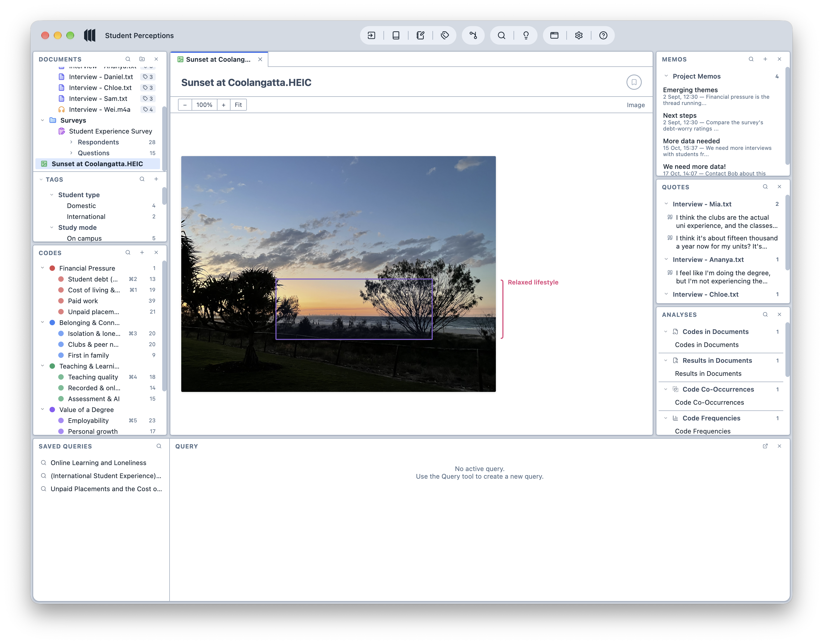Click the new folder icon in Documents panel

[x=142, y=59]
